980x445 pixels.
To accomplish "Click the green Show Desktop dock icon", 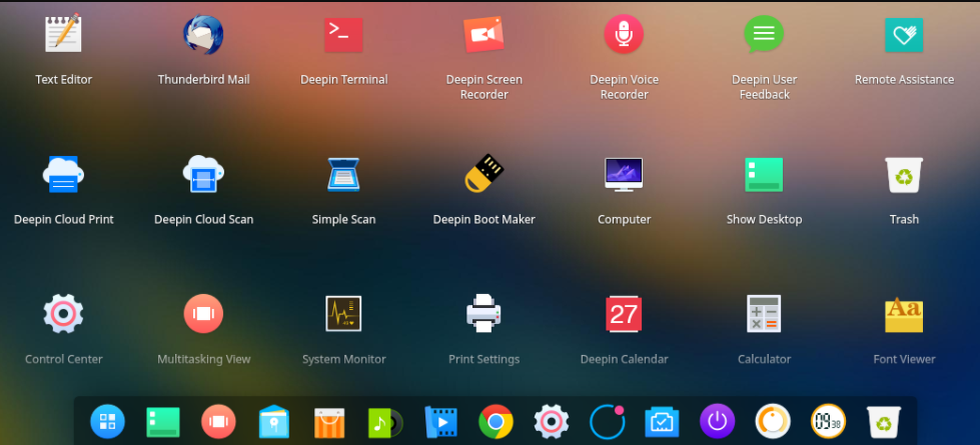I will [x=163, y=422].
